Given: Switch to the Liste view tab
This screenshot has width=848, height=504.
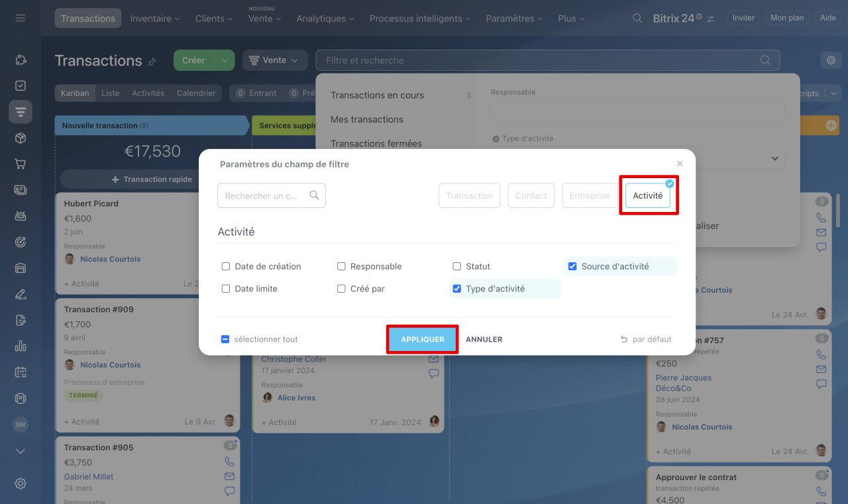Looking at the screenshot, I should (x=111, y=93).
